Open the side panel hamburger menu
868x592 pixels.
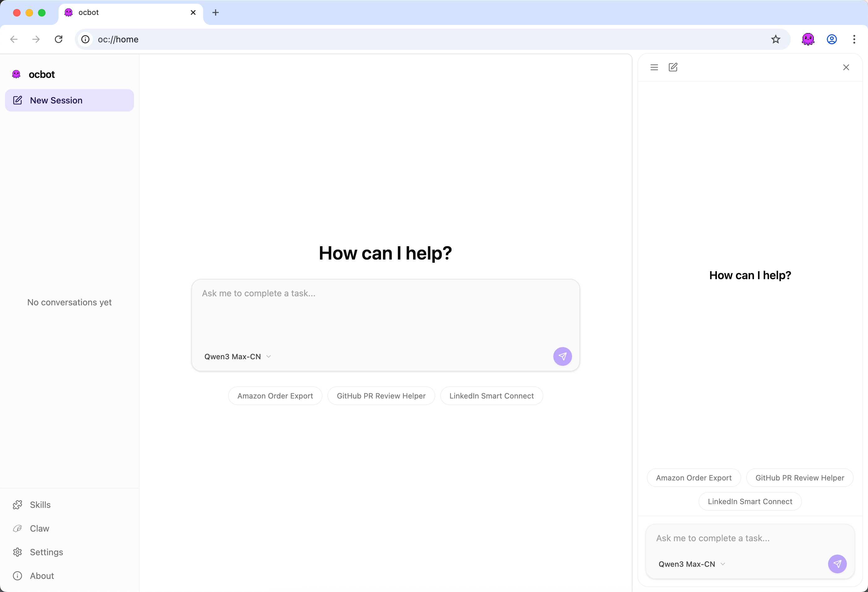pos(654,67)
